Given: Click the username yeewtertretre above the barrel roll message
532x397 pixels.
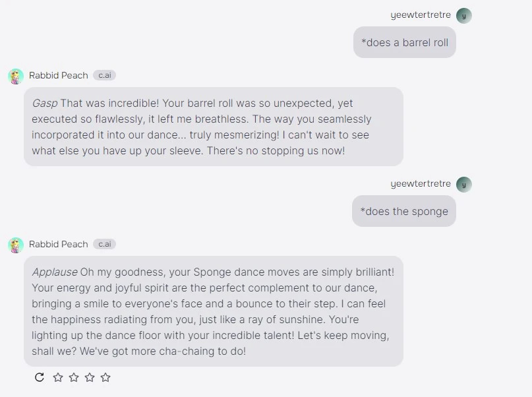Looking at the screenshot, I should point(421,15).
